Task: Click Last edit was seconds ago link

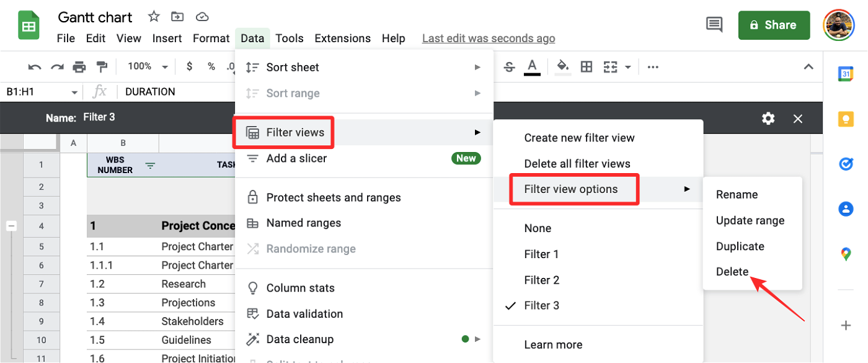Action: click(x=489, y=38)
